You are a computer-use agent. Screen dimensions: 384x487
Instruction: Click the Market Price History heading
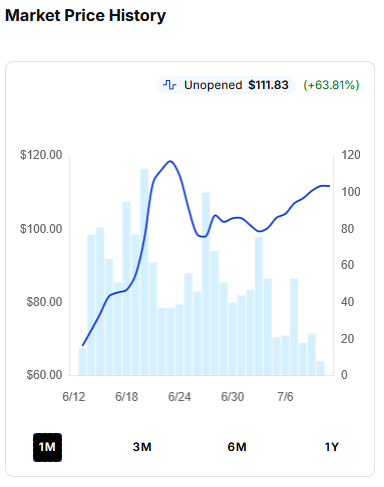[x=85, y=16]
